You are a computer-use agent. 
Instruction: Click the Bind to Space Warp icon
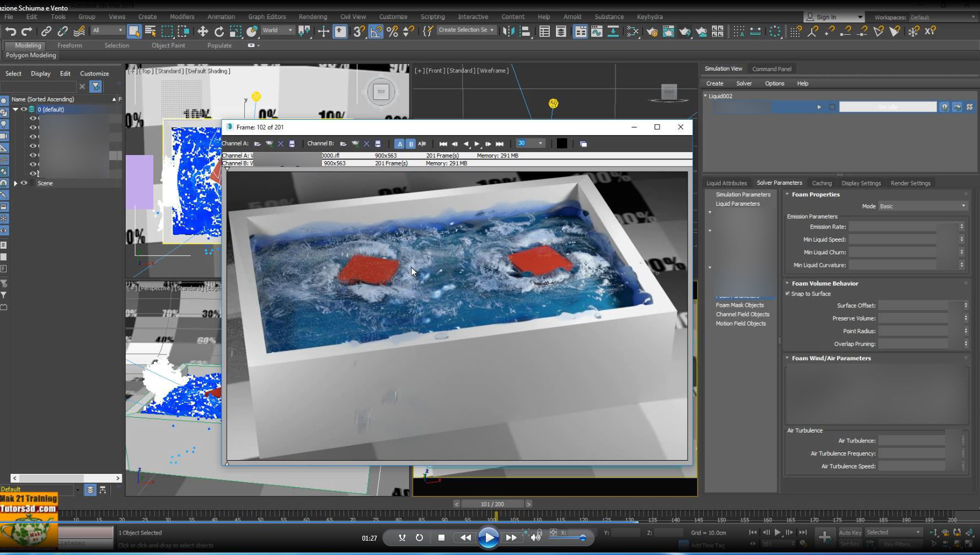(x=79, y=31)
